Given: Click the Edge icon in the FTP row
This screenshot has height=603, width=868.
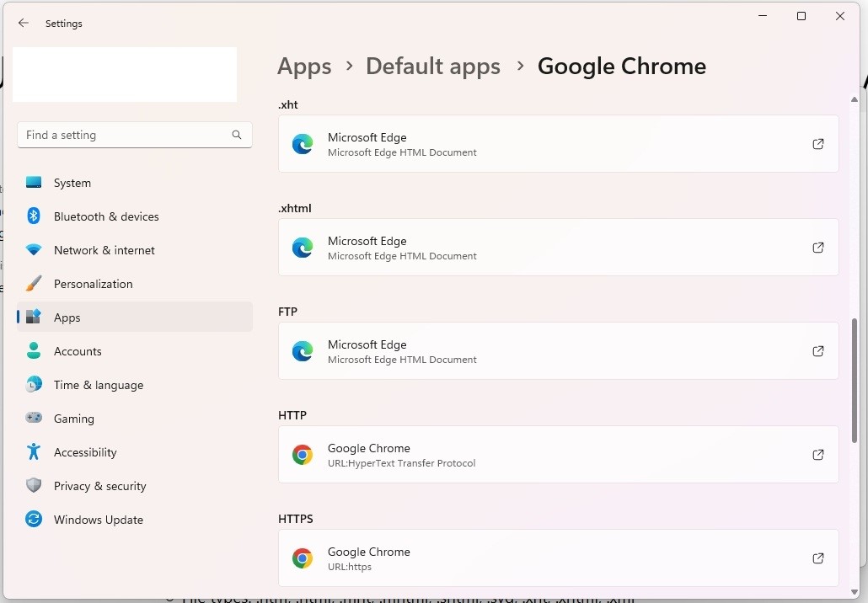Looking at the screenshot, I should pos(303,350).
